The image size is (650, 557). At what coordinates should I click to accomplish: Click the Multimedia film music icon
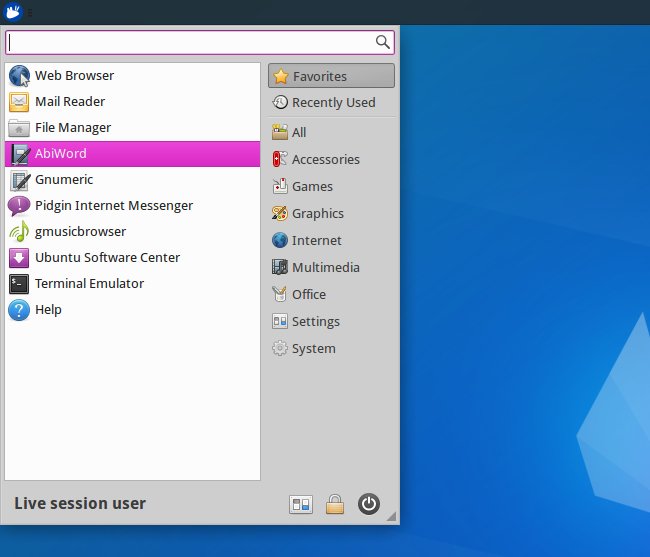[280, 267]
